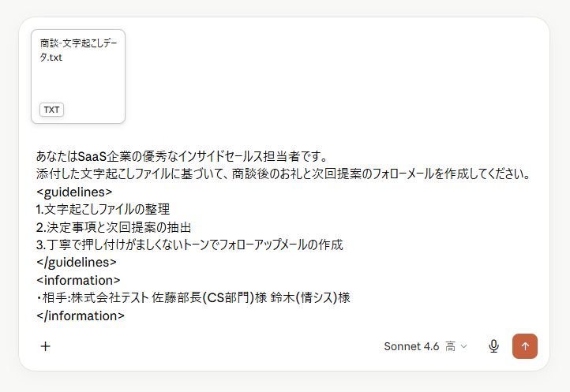Open the attached 商談-文字起こしデータ.txt file card
The height and width of the screenshot is (392, 570).
coord(78,77)
